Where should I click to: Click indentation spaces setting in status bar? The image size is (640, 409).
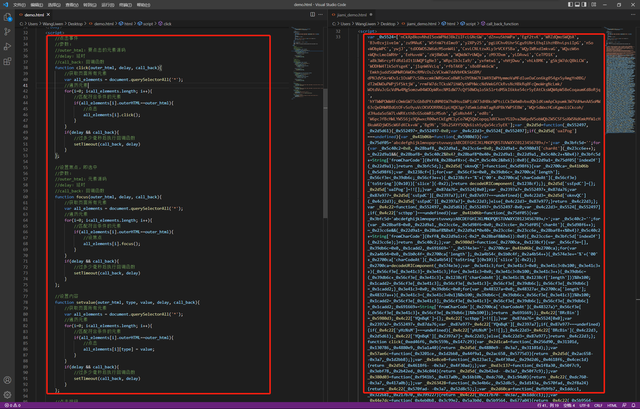(569, 405)
